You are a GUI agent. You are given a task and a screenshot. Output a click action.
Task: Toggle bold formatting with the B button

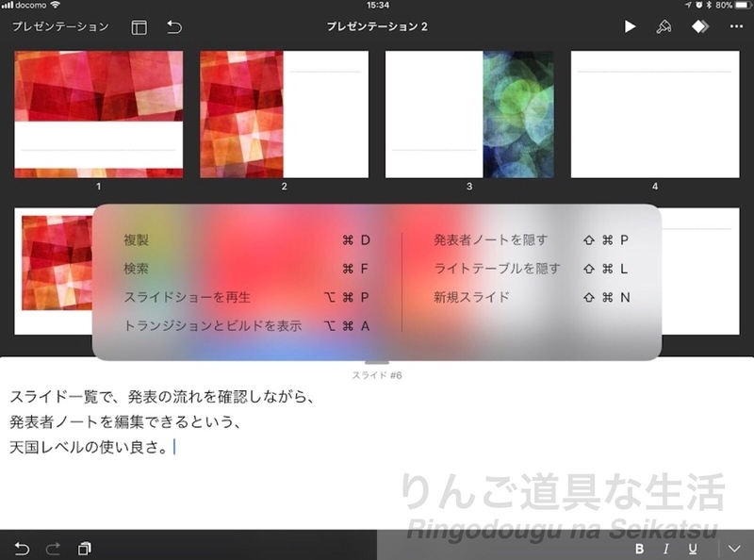pyautogui.click(x=638, y=548)
